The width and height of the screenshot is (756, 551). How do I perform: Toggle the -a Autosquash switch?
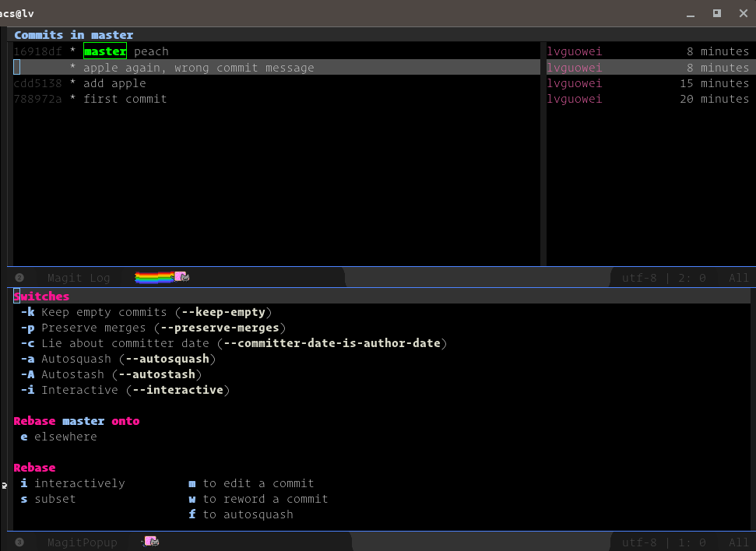[x=118, y=359]
